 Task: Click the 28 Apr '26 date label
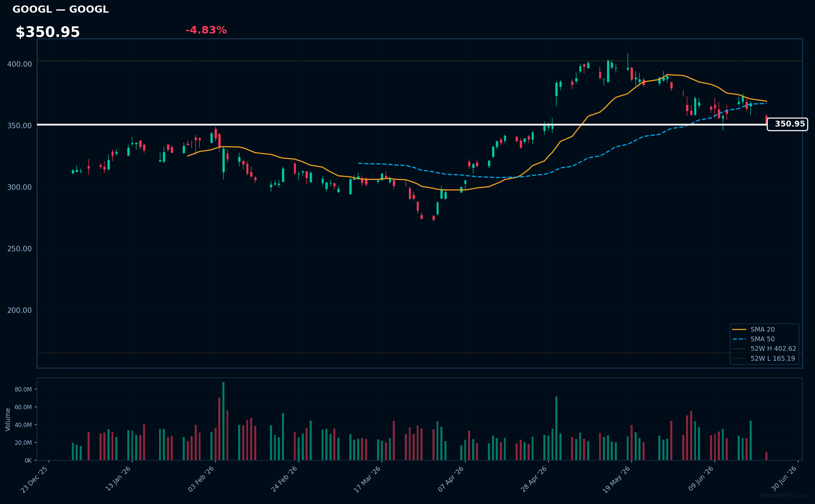pos(534,479)
